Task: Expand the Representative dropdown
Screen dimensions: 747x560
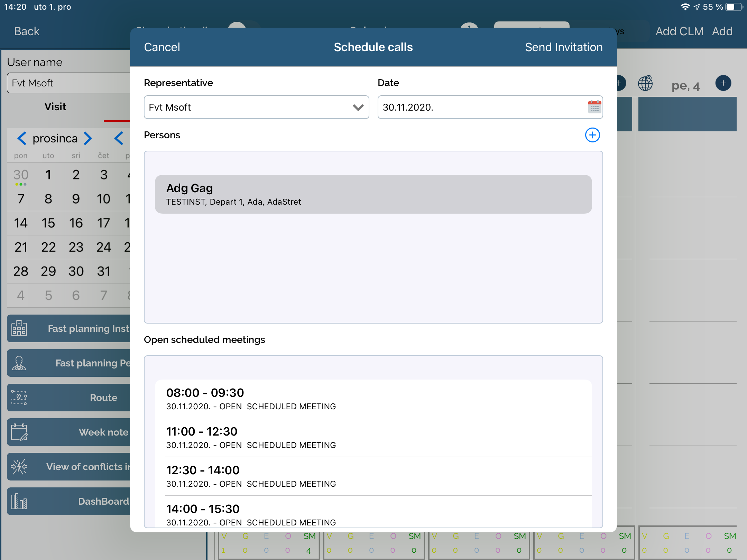Action: [x=358, y=108]
